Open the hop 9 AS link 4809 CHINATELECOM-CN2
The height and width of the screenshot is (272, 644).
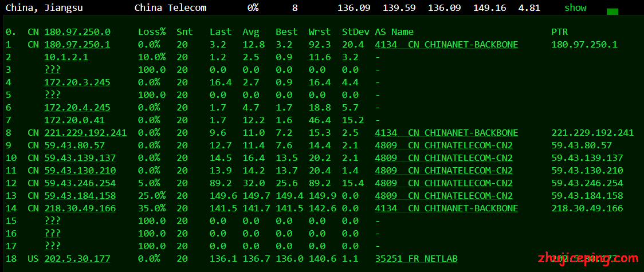[443, 145]
